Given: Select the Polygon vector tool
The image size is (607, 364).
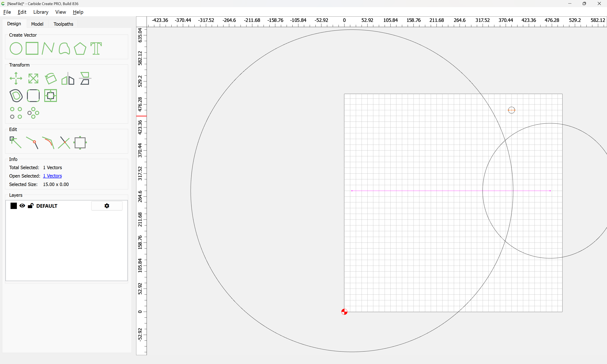Looking at the screenshot, I should pyautogui.click(x=80, y=48).
